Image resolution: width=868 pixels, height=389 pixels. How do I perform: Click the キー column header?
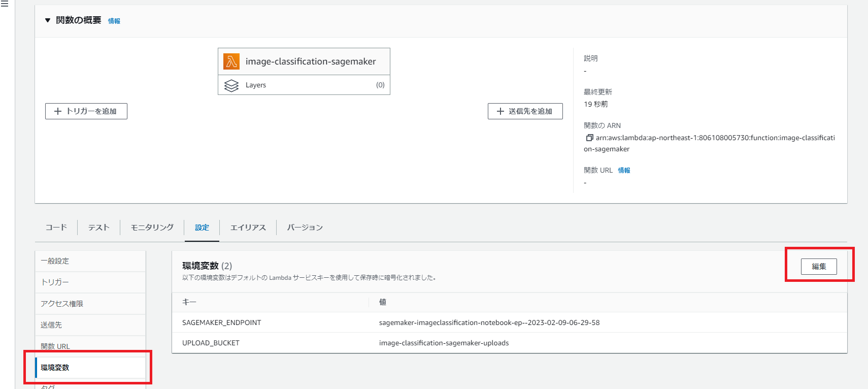189,302
